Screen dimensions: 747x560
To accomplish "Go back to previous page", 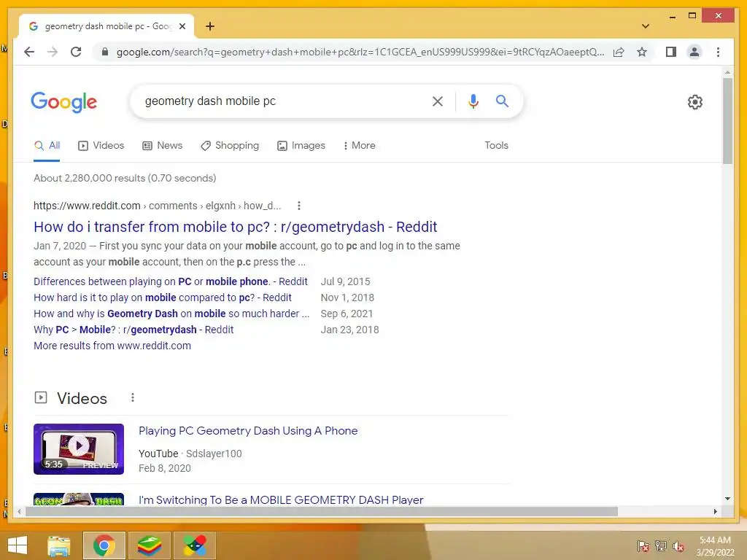I will coord(29,52).
